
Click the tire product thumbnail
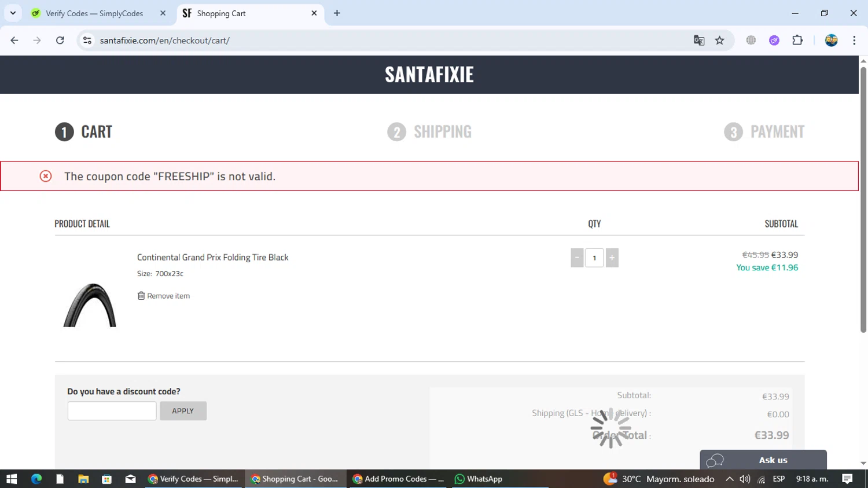point(90,305)
